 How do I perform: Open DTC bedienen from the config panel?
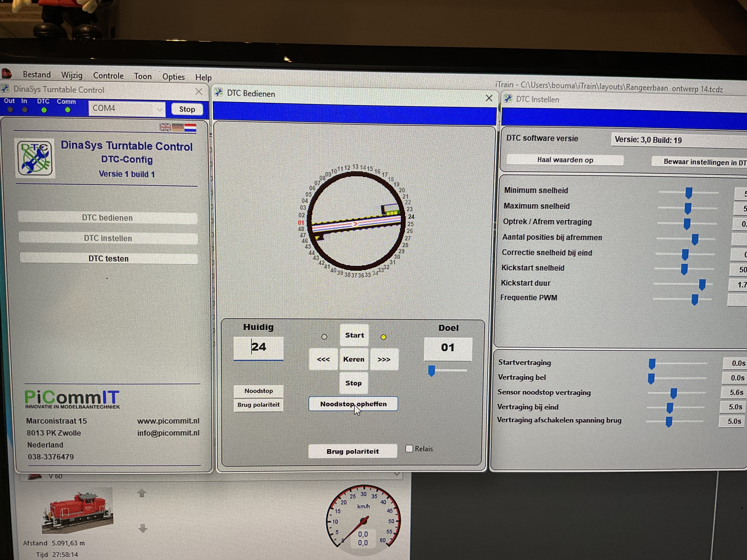[107, 218]
